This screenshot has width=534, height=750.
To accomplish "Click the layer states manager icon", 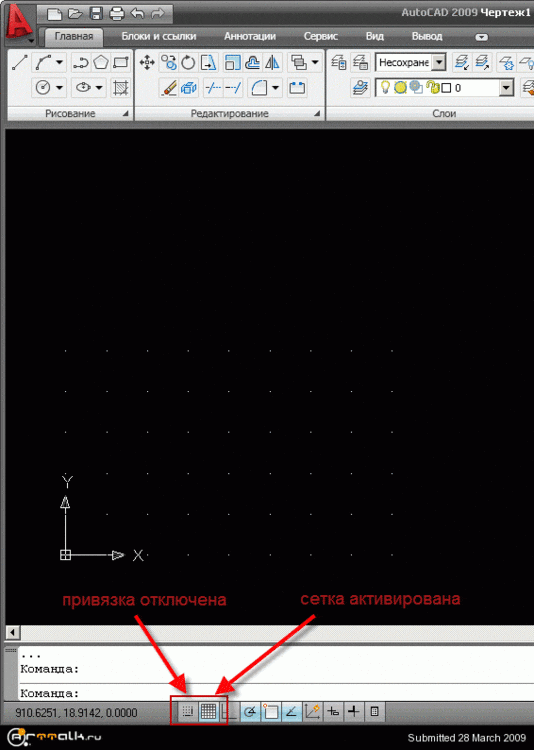I will pyautogui.click(x=360, y=62).
